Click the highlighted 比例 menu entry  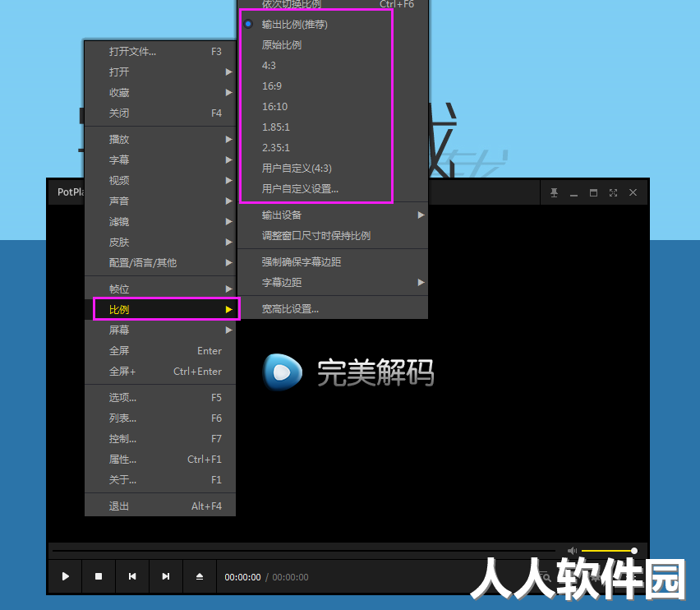tap(160, 309)
